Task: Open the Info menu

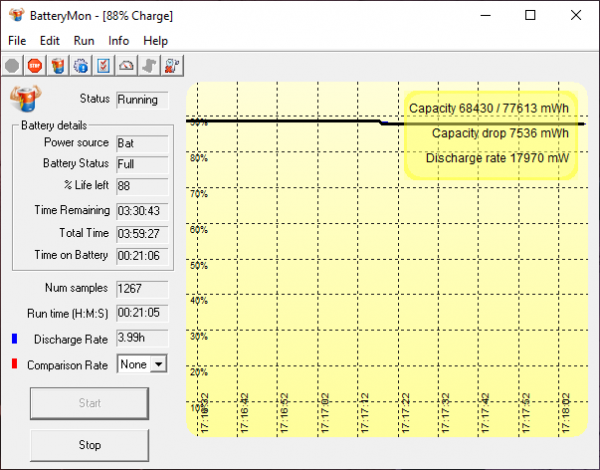Action: pos(119,41)
